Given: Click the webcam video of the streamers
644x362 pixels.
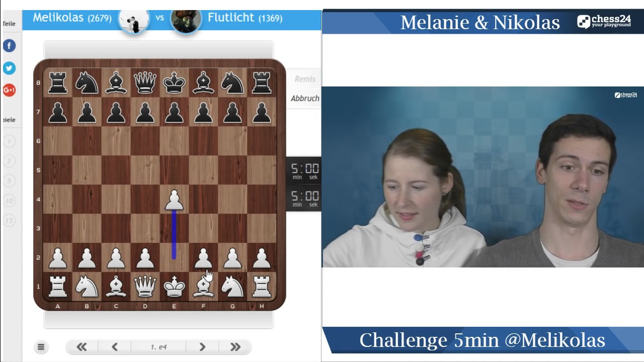Looking at the screenshot, I should 483,177.
